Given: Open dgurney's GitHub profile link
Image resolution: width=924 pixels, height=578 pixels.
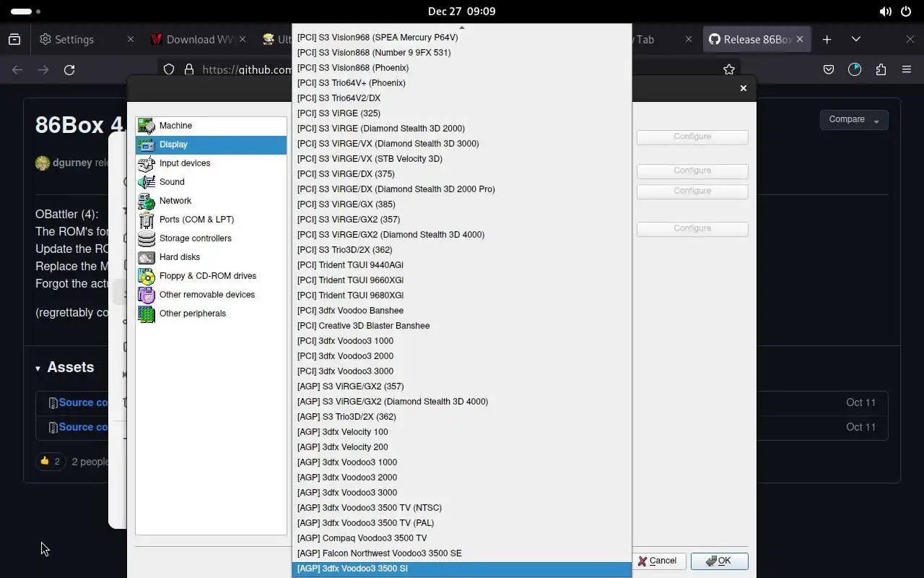Looking at the screenshot, I should (x=72, y=163).
